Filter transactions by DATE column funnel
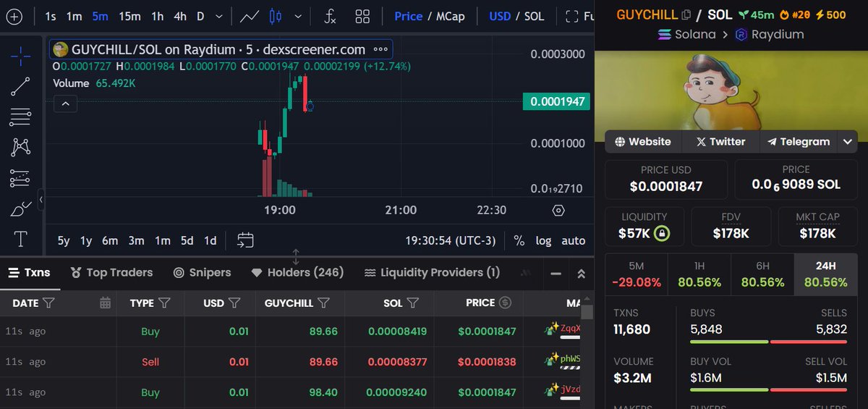 tap(48, 303)
